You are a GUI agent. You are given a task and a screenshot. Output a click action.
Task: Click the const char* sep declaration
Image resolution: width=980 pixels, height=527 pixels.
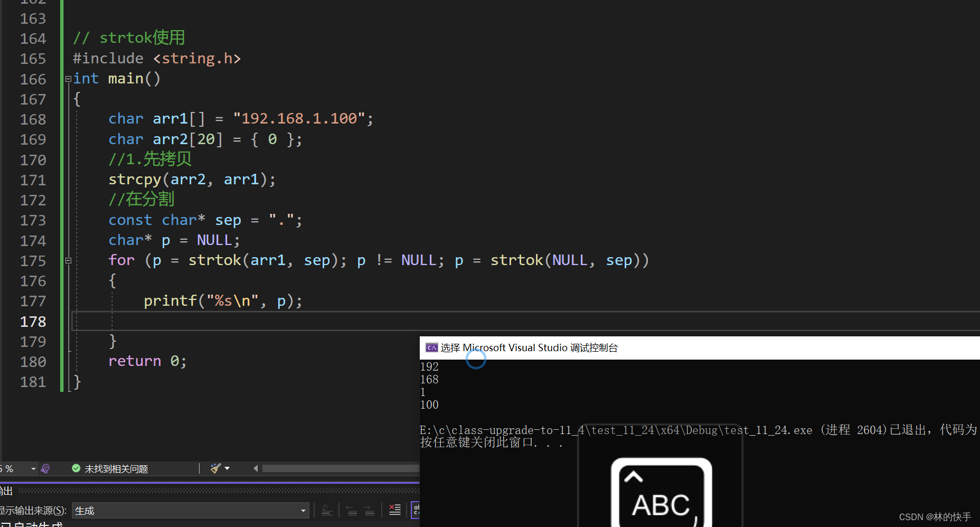(x=205, y=220)
